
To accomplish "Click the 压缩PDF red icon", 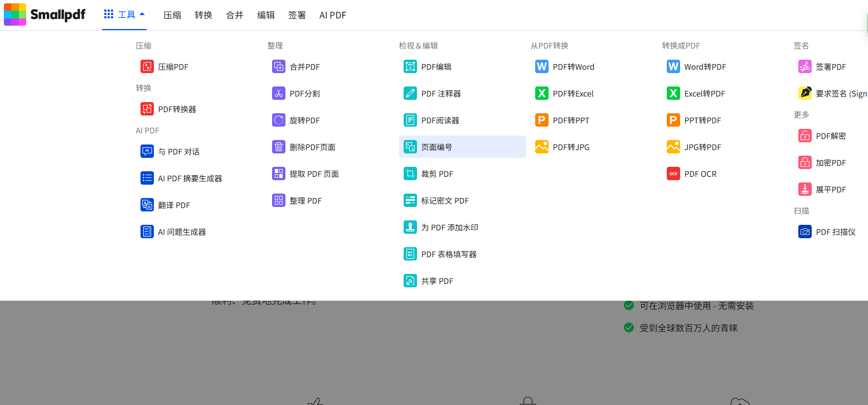I will click(147, 66).
